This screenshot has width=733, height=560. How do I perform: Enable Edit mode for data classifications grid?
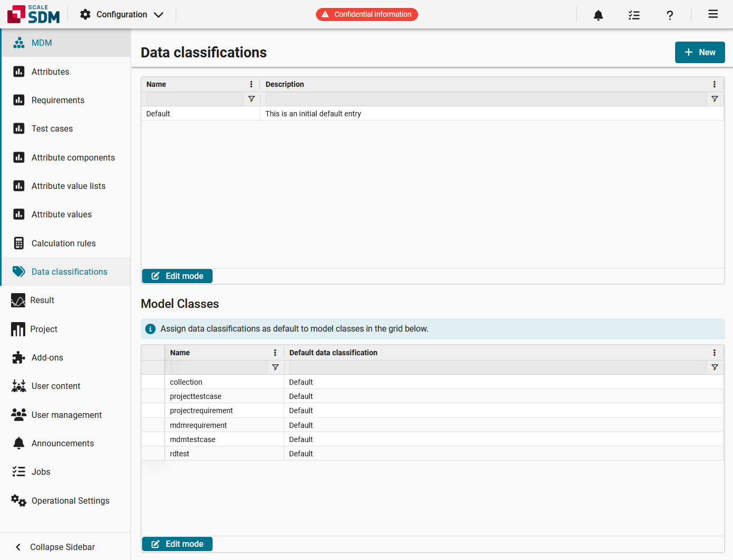click(177, 276)
